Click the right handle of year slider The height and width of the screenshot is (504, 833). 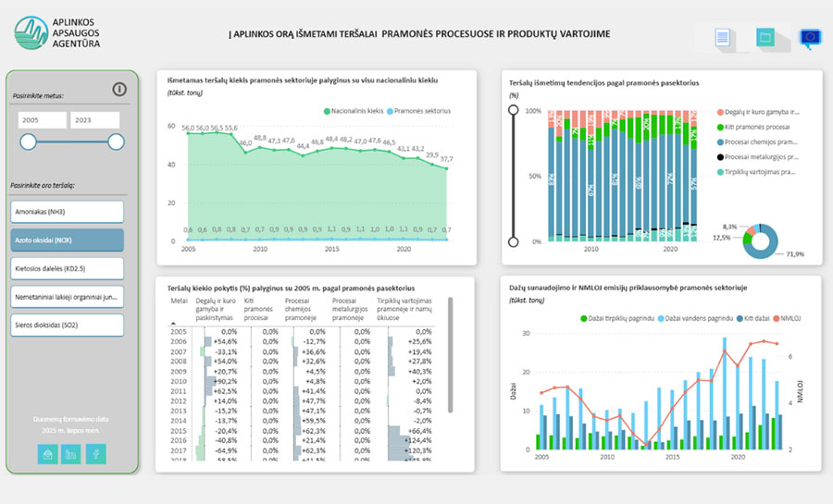click(116, 141)
